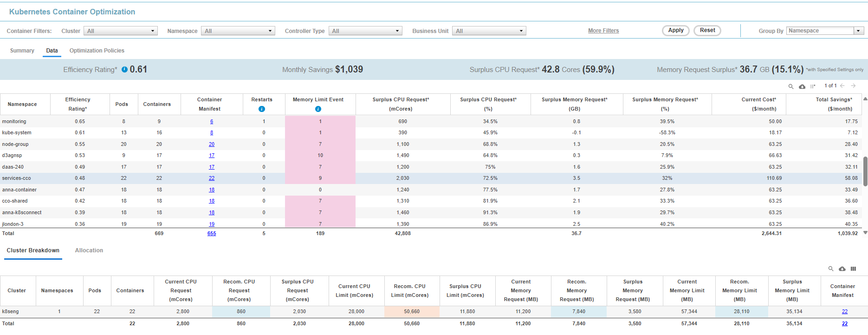Click info icon under Restarts column header

pyautogui.click(x=262, y=109)
